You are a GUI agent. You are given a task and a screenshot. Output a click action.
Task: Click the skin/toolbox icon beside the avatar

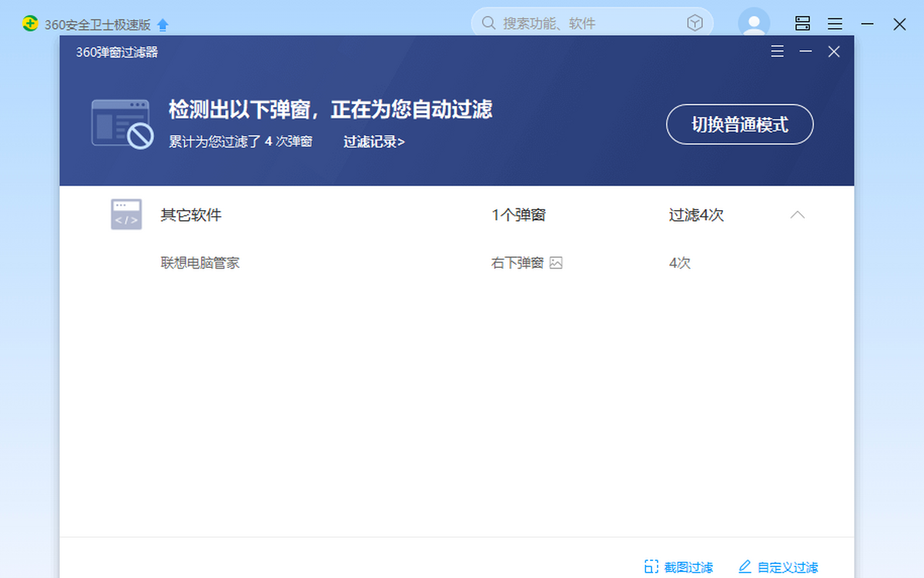802,24
